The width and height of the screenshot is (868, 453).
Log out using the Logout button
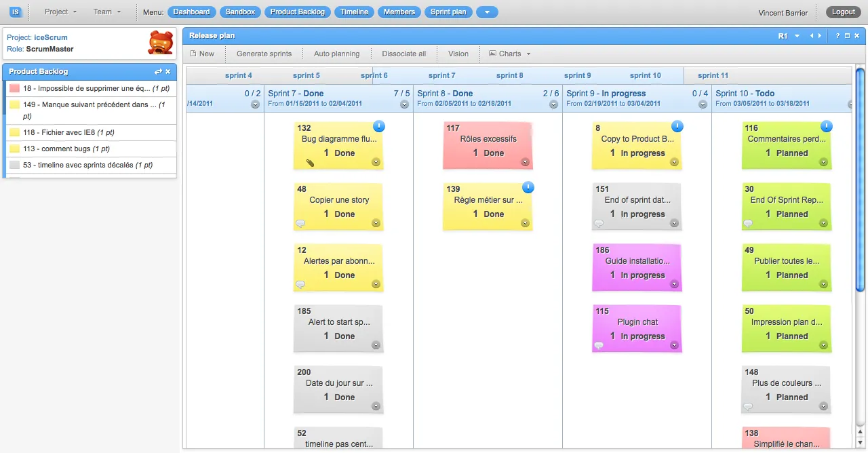[x=843, y=12]
